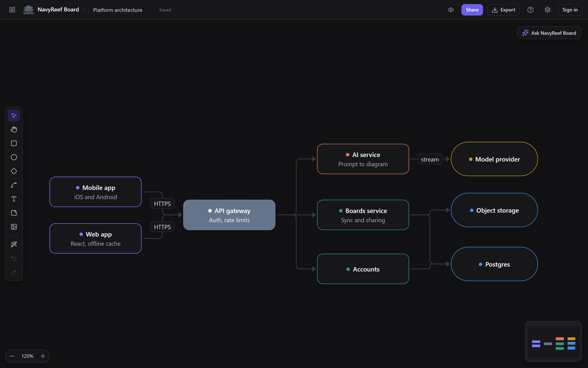Click the NavyReef Board breadcrumb name
Image resolution: width=588 pixels, height=368 pixels.
[x=58, y=10]
